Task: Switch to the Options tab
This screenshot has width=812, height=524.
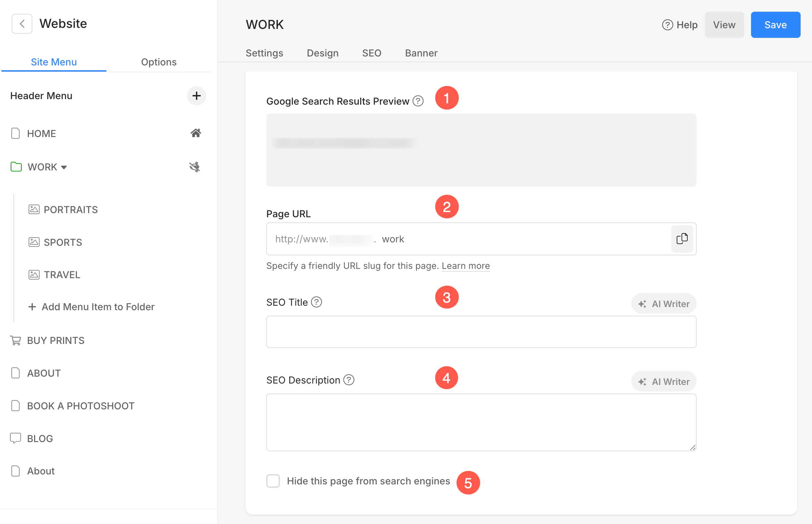Action: coord(159,62)
